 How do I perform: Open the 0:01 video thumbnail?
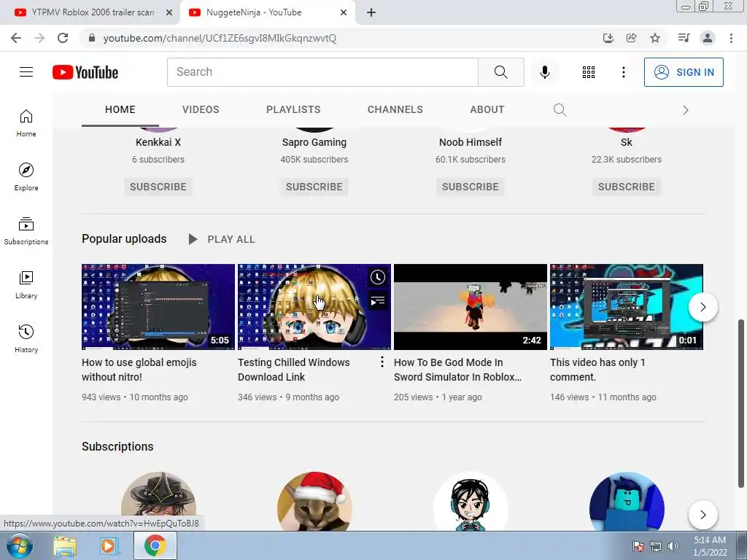[627, 307]
